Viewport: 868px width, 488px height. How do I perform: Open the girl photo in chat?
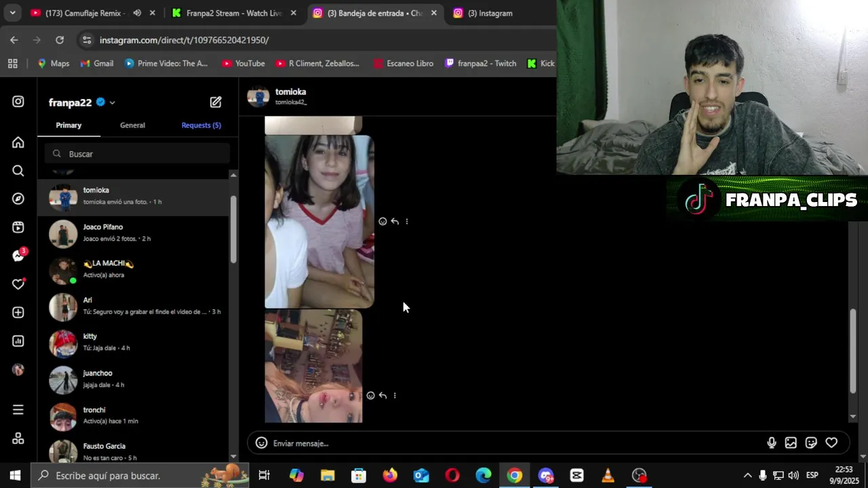tap(319, 222)
